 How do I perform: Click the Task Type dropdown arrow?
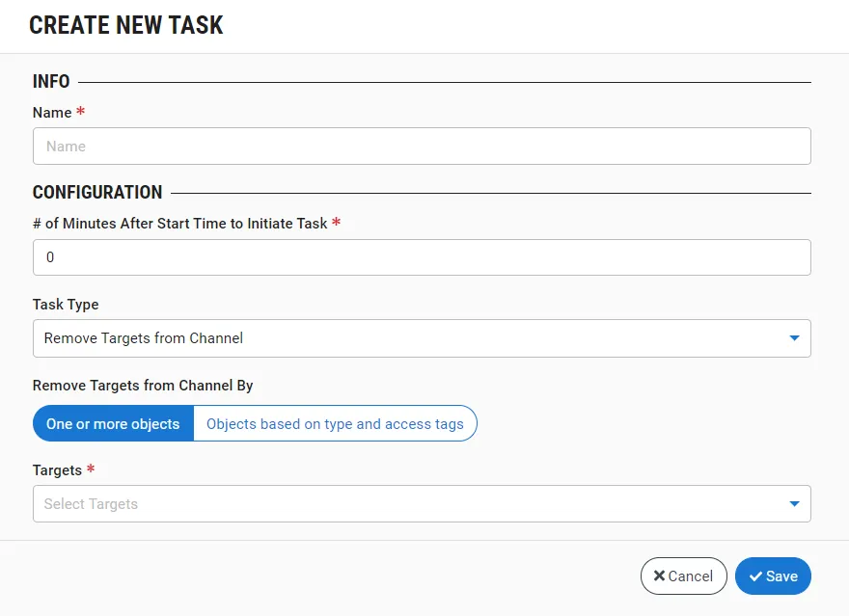coord(794,338)
